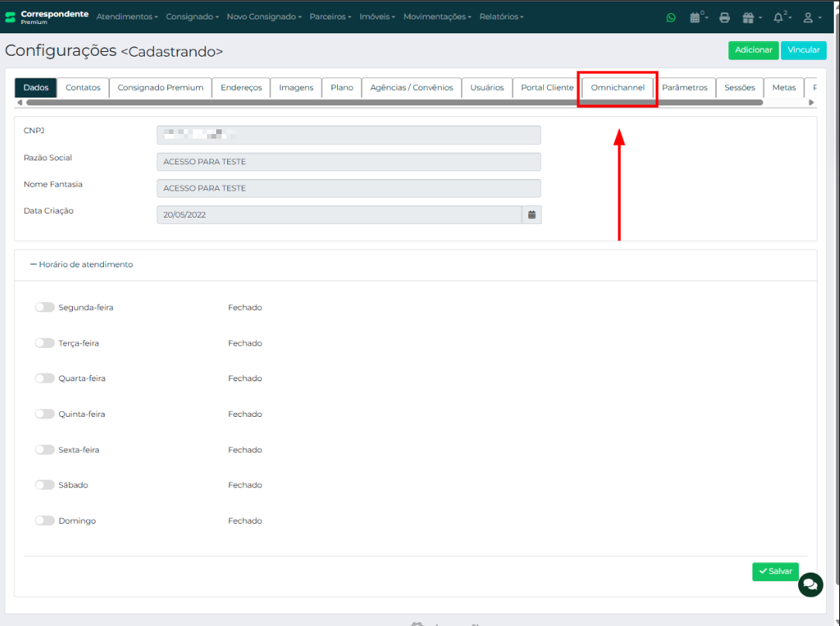Enable the Segunda-feira toggle
Viewport: 840px width, 626px height.
tap(44, 308)
